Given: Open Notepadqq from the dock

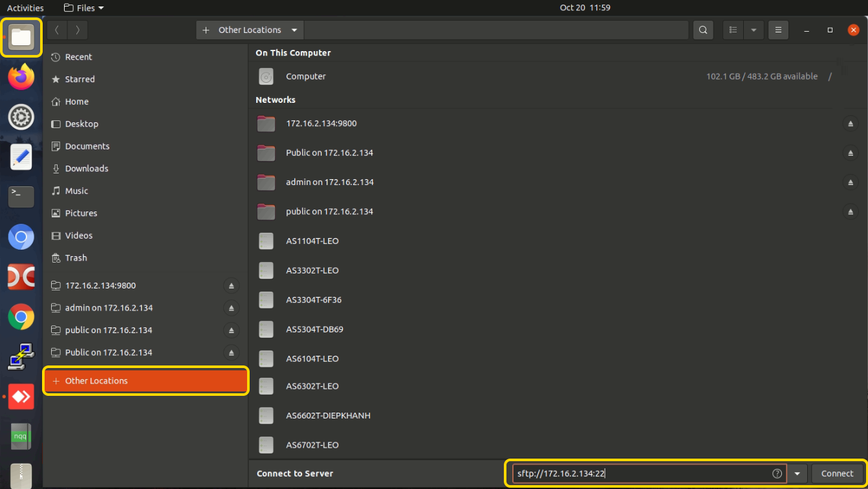Looking at the screenshot, I should coord(20,436).
